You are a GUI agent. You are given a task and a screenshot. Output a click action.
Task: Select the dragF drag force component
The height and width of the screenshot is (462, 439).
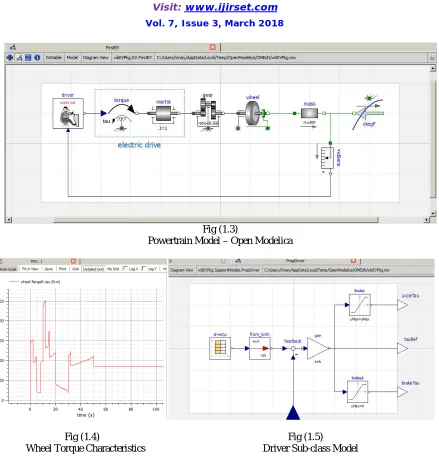368,113
